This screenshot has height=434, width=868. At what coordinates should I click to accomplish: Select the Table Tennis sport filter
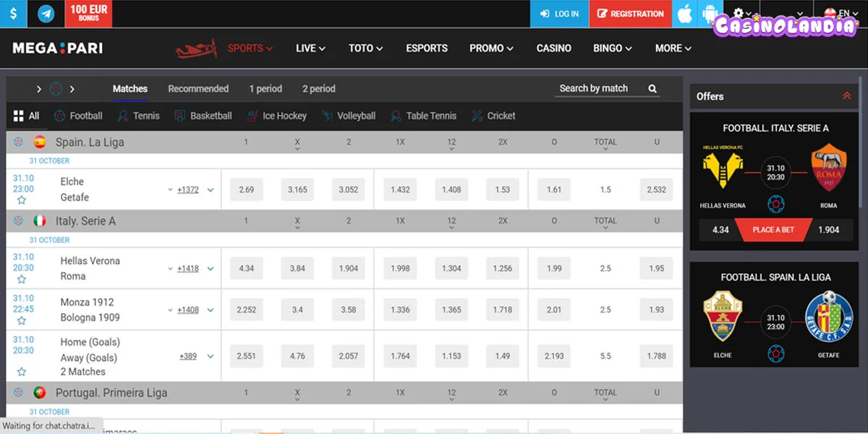(423, 116)
